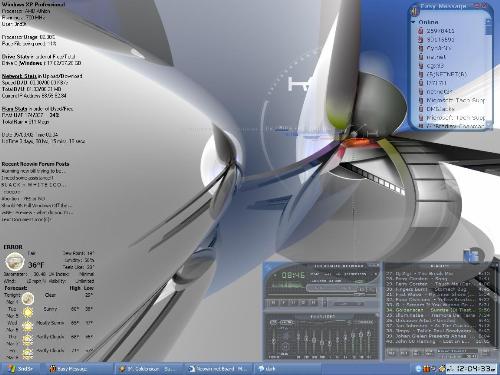The width and height of the screenshot is (500, 375).
Task: Select the topmost contact in the Online list
Action: coord(440,31)
